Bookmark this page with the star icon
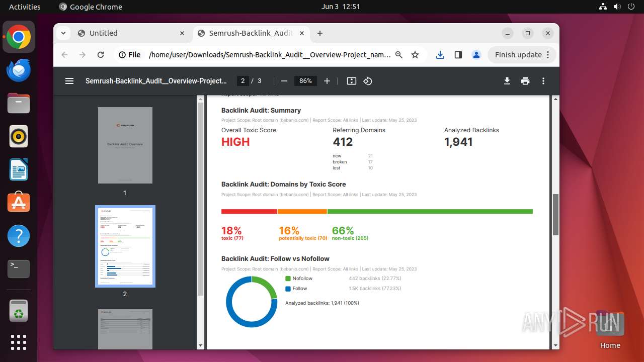The image size is (644, 362). (x=415, y=55)
